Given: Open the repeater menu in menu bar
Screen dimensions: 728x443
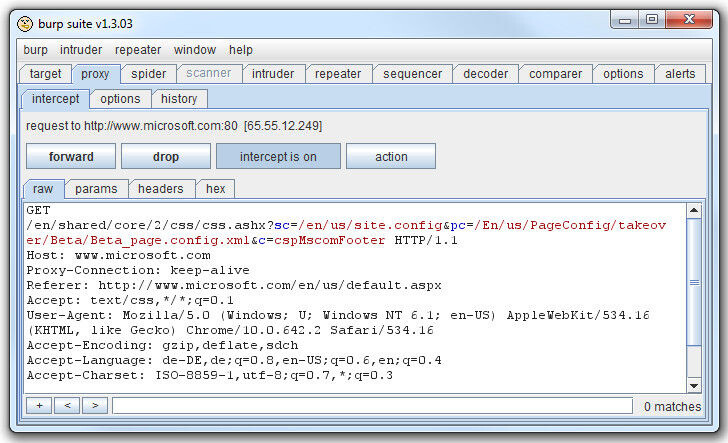Looking at the screenshot, I should point(138,50).
